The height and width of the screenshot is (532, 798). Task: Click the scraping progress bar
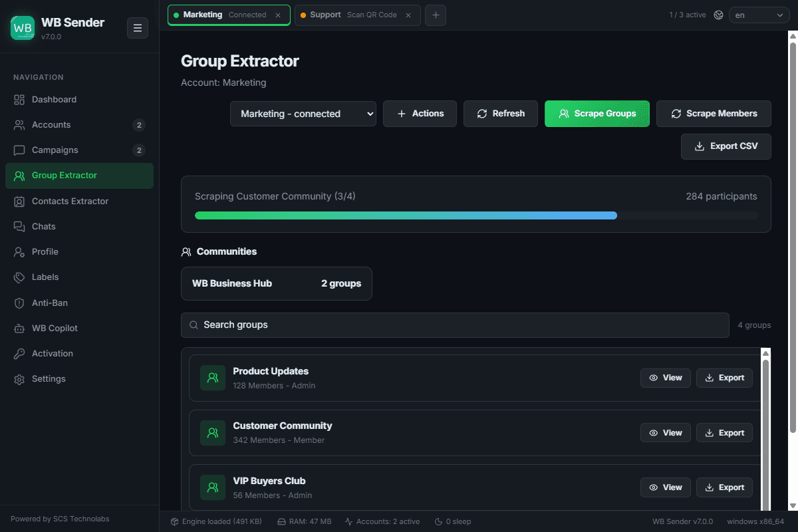pyautogui.click(x=476, y=215)
